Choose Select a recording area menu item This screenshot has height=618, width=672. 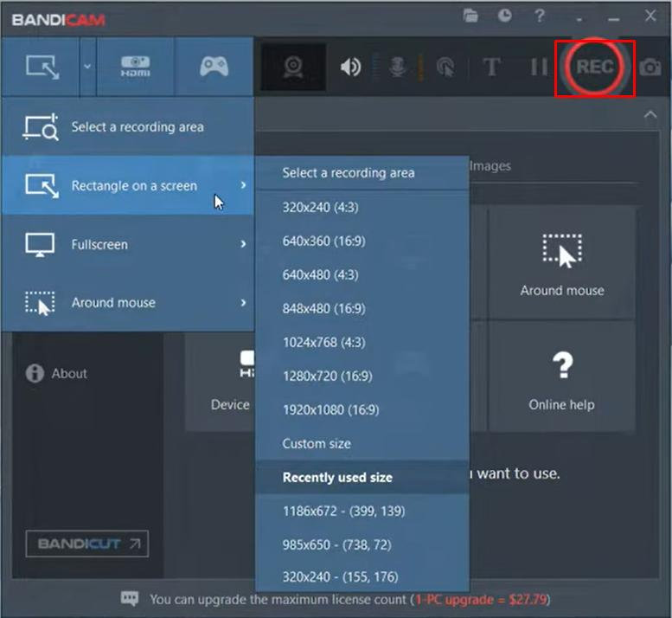pyautogui.click(x=128, y=126)
